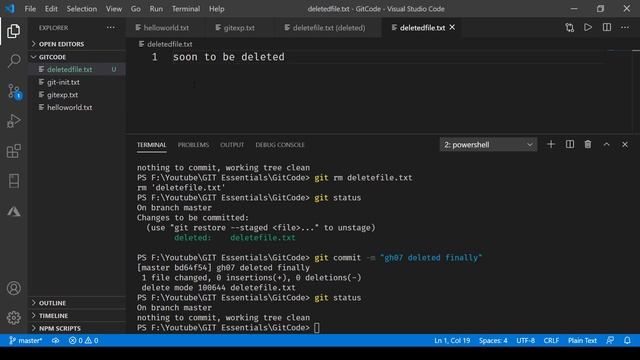Click the Open Changes icon in editor toolbar
The width and height of the screenshot is (640, 360).
(x=569, y=28)
